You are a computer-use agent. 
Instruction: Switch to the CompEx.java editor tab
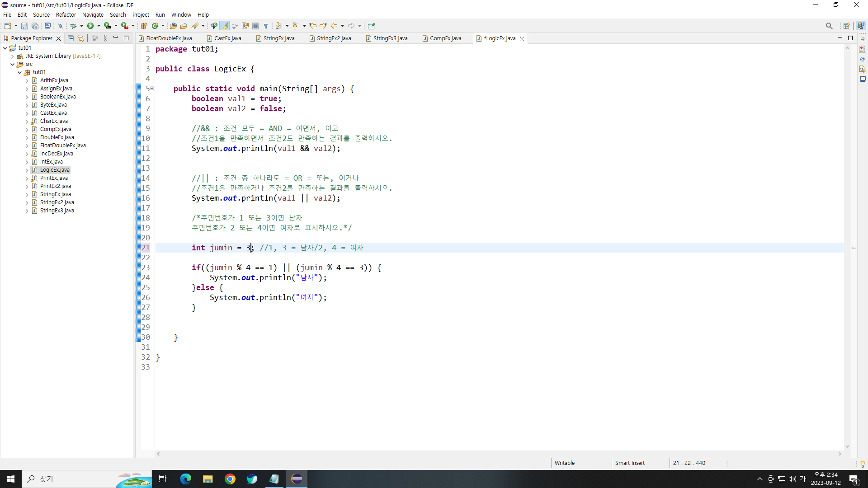coord(445,38)
